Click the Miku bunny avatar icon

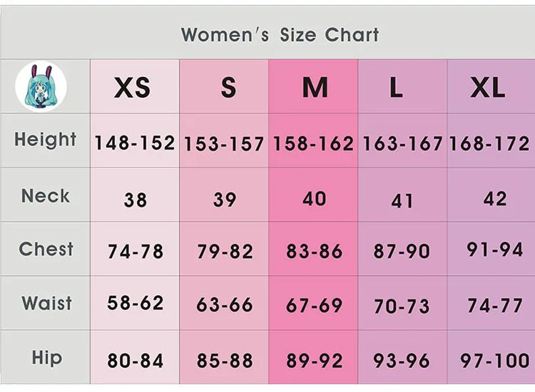[41, 86]
